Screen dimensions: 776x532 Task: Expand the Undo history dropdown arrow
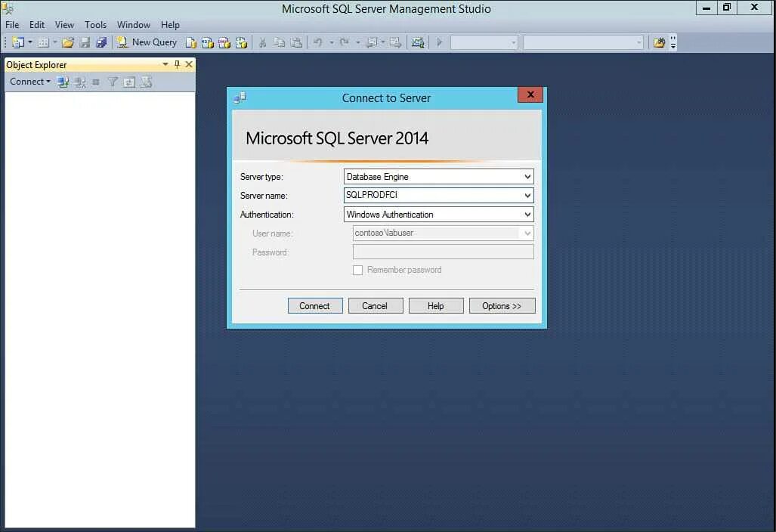click(x=331, y=42)
